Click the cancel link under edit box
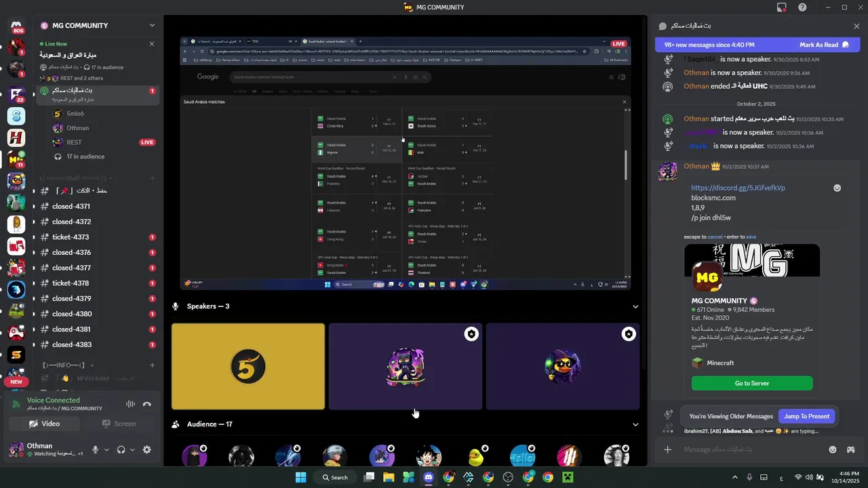Image resolution: width=868 pixels, height=488 pixels. [x=715, y=237]
